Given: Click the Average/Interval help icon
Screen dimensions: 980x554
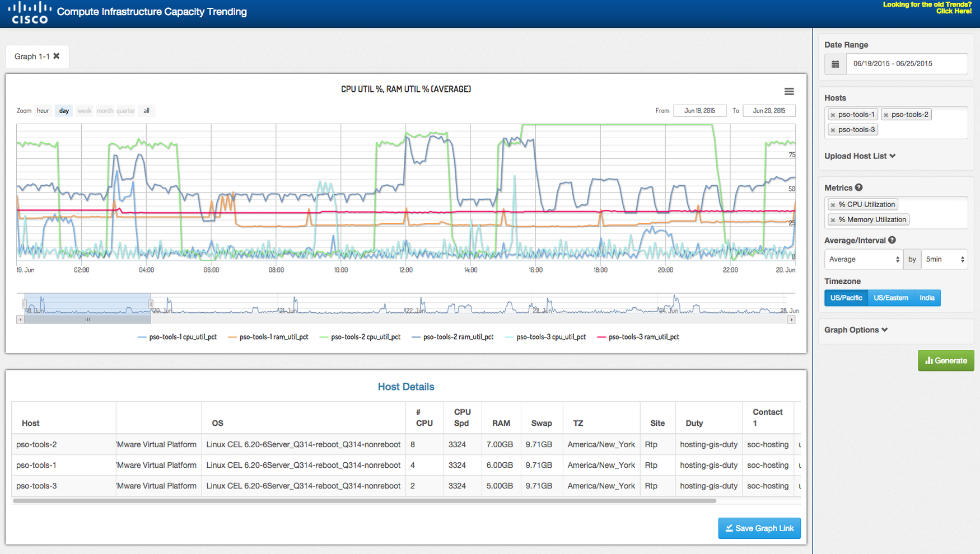Looking at the screenshot, I should (x=892, y=240).
